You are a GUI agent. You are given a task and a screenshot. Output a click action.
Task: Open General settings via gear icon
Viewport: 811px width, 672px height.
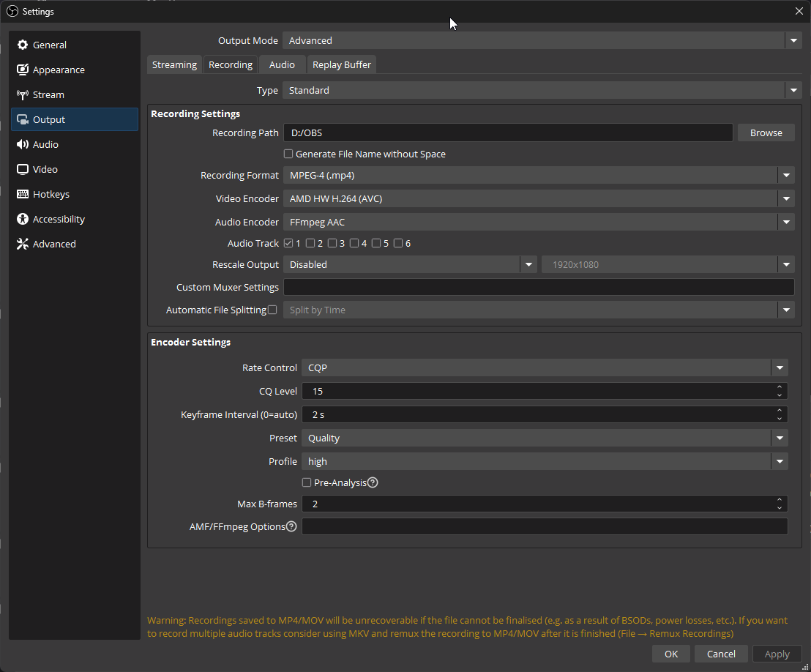click(22, 45)
